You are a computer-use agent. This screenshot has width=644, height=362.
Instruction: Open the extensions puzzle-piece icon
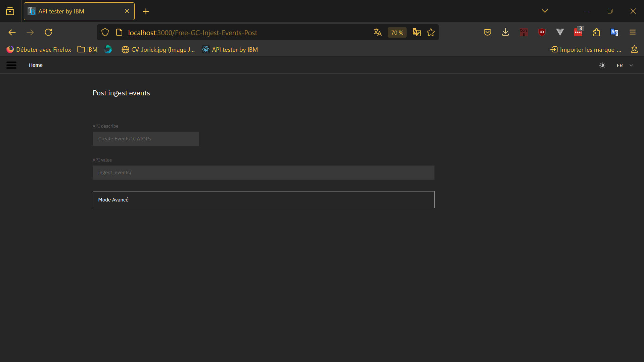point(596,32)
